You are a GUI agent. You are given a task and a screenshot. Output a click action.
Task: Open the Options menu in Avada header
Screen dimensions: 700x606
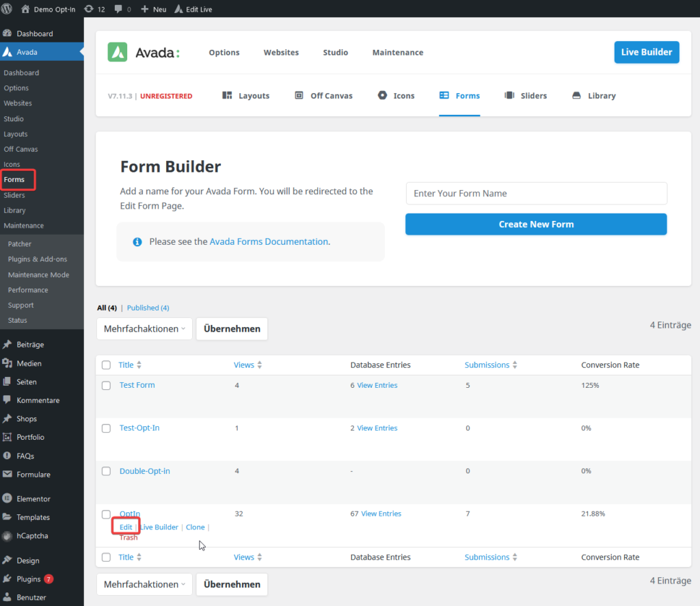click(x=224, y=52)
